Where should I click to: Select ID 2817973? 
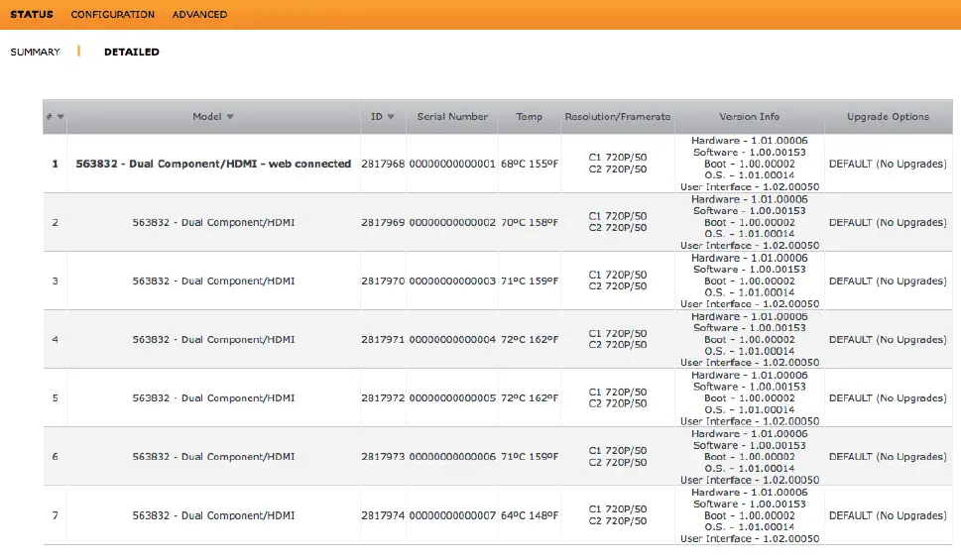point(383,457)
